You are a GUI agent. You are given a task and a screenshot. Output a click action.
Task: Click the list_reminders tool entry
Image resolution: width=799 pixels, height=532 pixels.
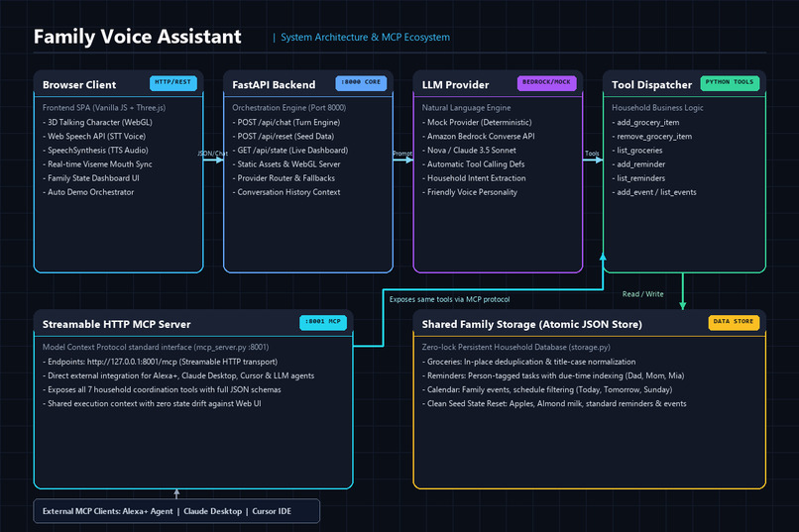pos(638,178)
